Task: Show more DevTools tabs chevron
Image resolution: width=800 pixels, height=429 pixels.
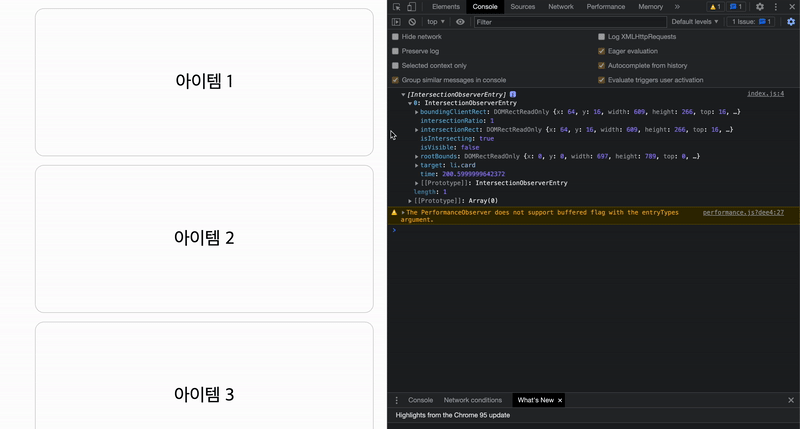Action: [x=677, y=7]
